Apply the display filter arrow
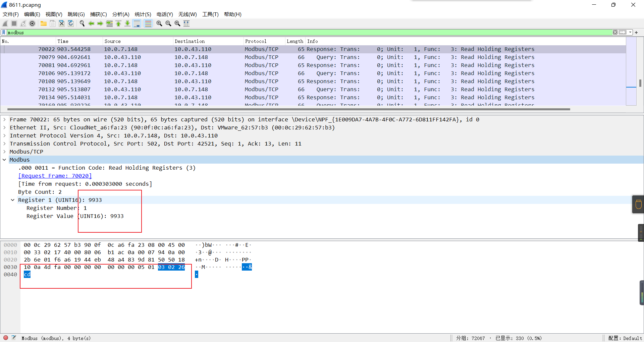The image size is (644, 342). coord(623,33)
